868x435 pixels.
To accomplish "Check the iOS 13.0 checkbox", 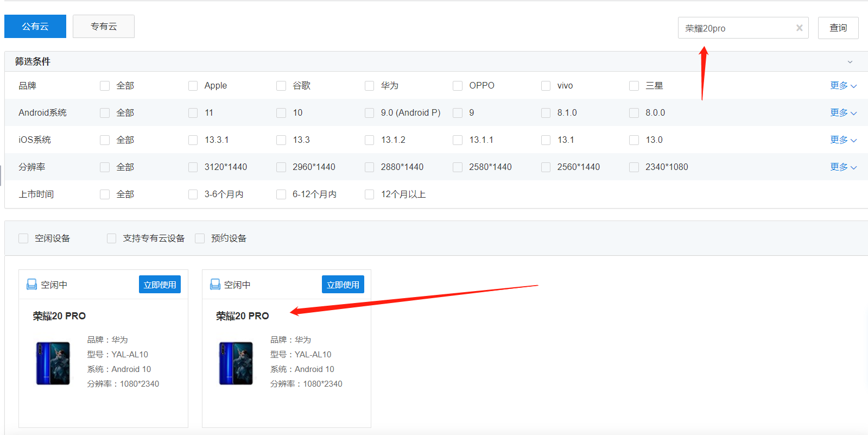I will (634, 140).
